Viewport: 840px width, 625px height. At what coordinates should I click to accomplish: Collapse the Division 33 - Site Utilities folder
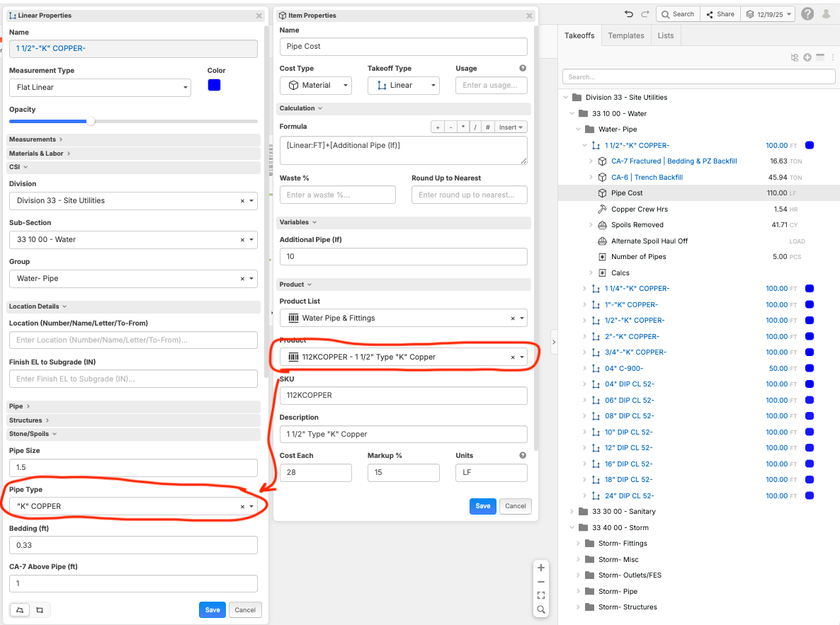pyautogui.click(x=566, y=98)
